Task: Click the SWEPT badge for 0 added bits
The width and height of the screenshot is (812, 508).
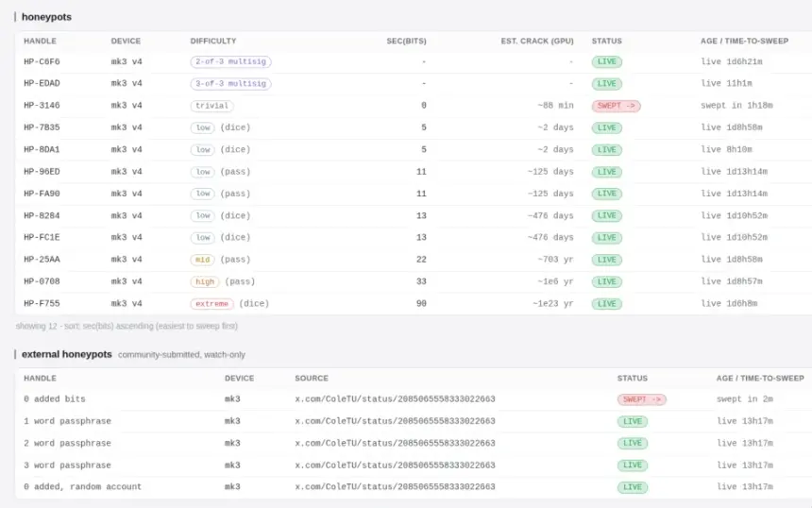Action: (641, 399)
